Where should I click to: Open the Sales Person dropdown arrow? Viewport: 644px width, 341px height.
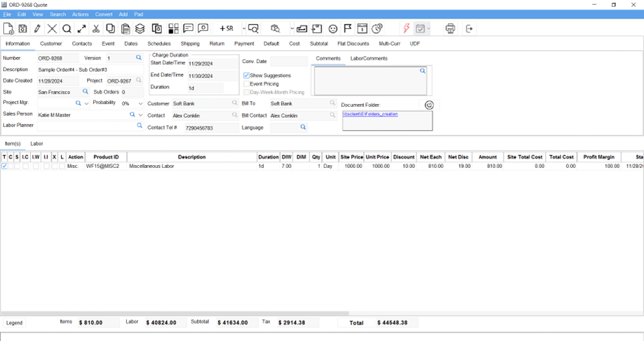pyautogui.click(x=140, y=115)
